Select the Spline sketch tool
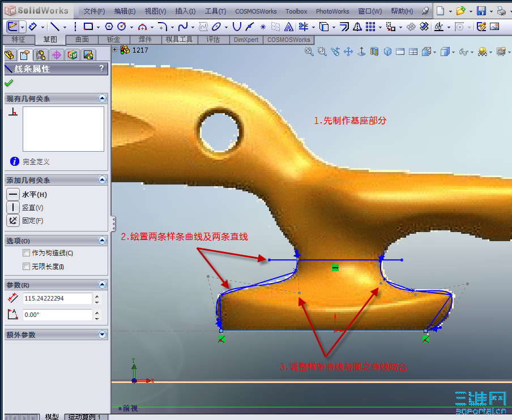The image size is (512, 420). click(183, 27)
